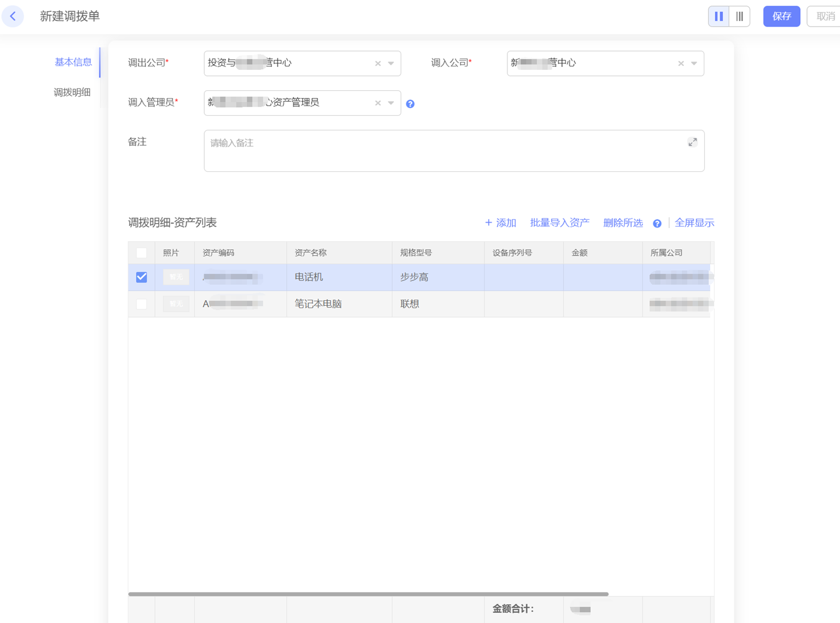This screenshot has width=840, height=623.
Task: Switch to three-column layout view
Action: pos(740,16)
